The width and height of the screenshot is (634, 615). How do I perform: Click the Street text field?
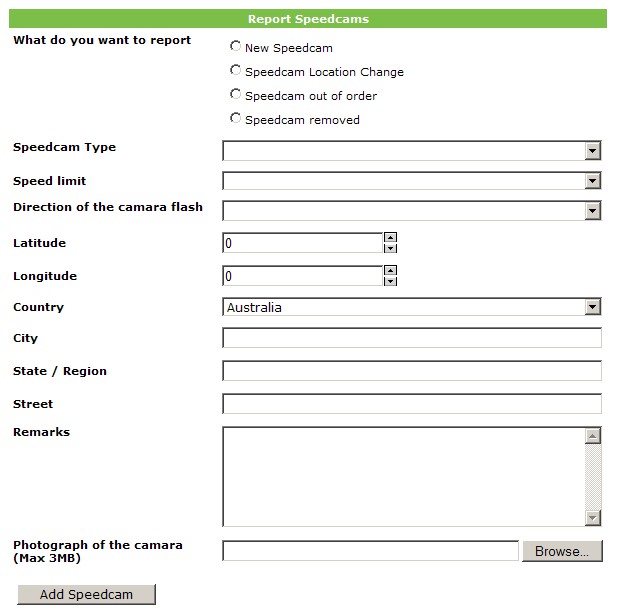point(411,404)
